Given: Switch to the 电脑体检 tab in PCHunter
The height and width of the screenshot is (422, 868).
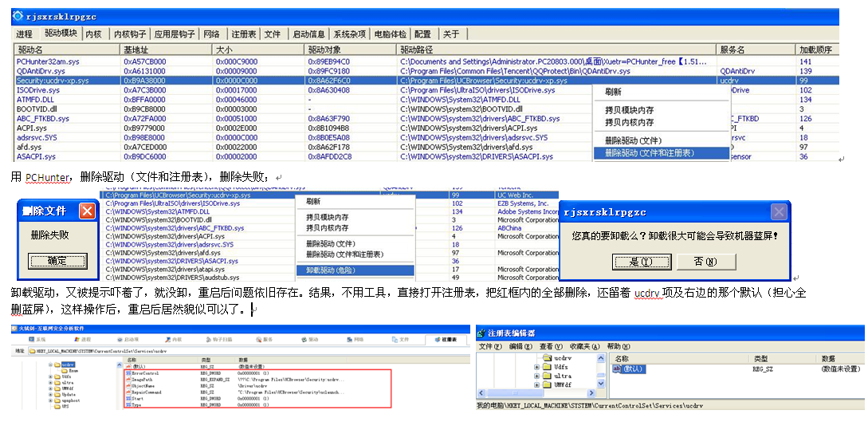Looking at the screenshot, I should [x=391, y=34].
